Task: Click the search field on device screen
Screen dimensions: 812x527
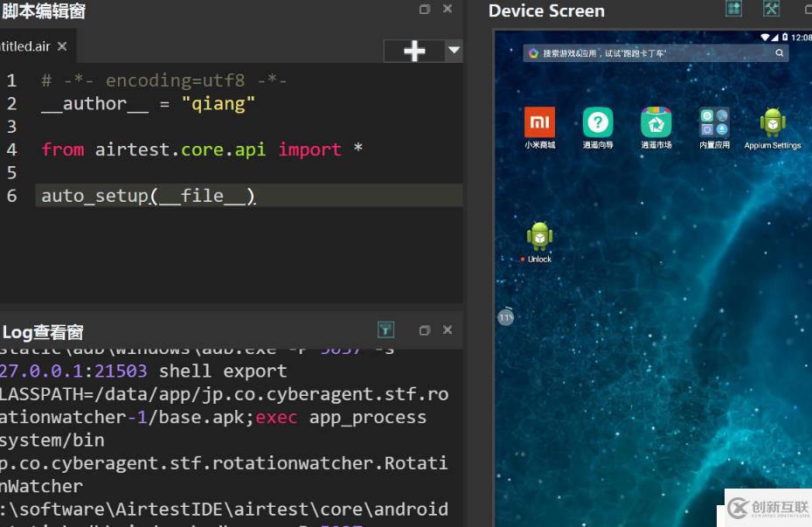Action: point(656,52)
